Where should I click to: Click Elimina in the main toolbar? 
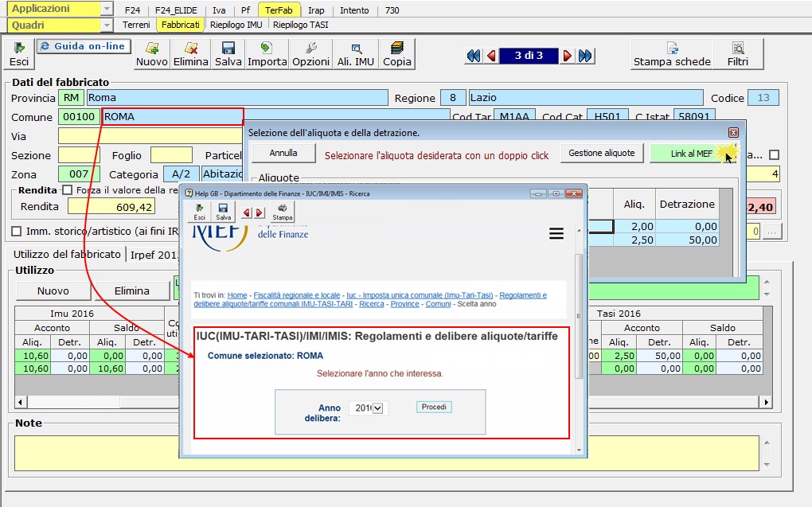click(190, 54)
